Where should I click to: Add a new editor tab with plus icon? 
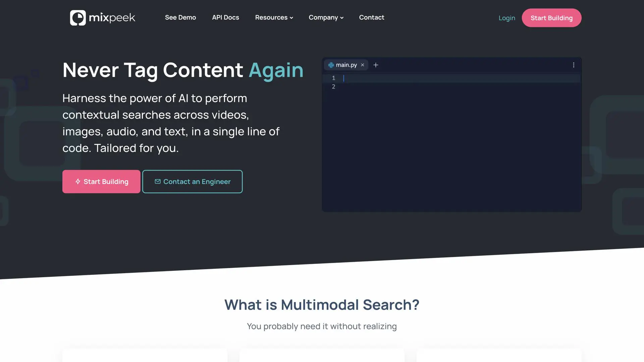click(x=376, y=65)
